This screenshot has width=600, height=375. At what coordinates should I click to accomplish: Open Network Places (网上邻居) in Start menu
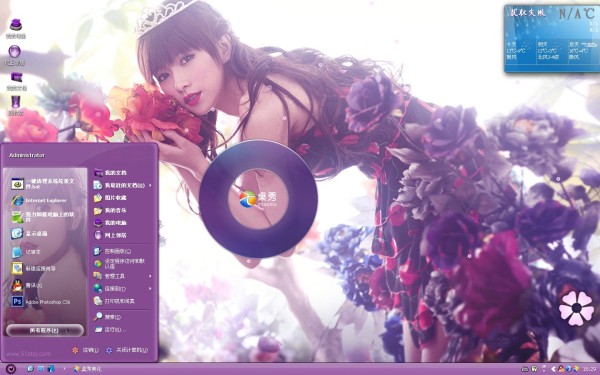tap(111, 235)
